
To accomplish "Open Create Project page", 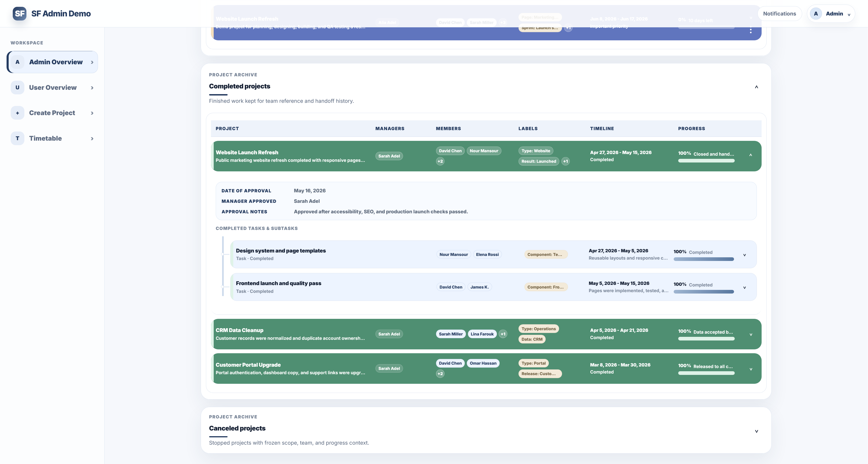I will point(52,113).
